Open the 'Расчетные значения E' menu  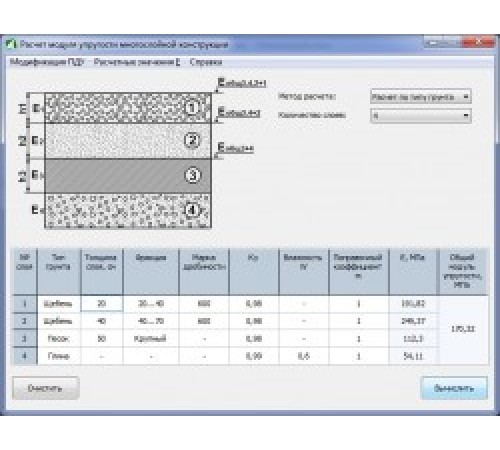137,62
